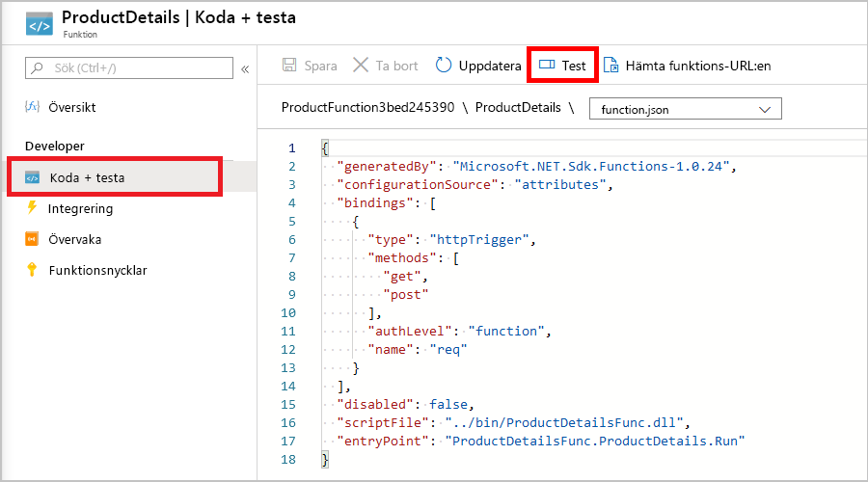
Task: Click the Developer section heading
Action: click(55, 147)
